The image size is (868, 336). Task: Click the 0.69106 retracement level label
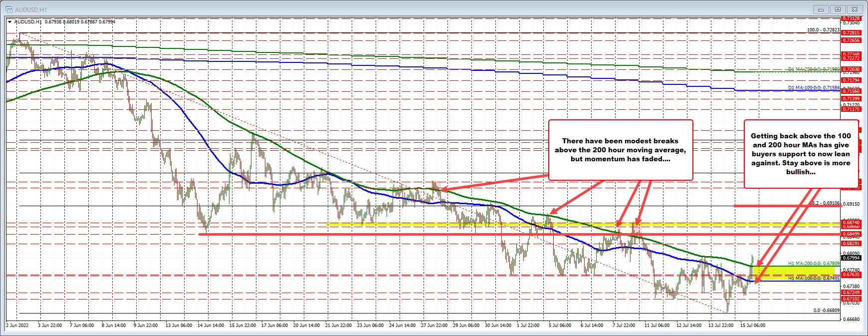[826, 203]
